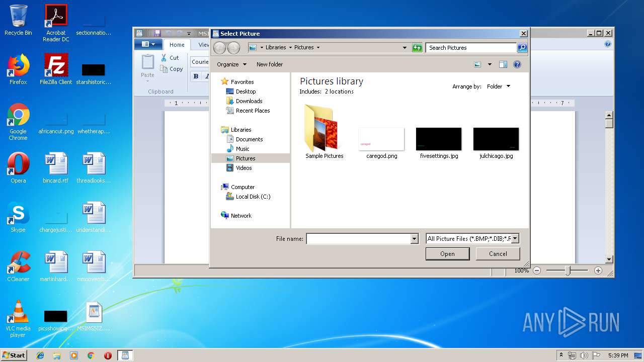Screen dimensions: 644x362
Task: Open Chrome from the taskbar
Action: 91,355
